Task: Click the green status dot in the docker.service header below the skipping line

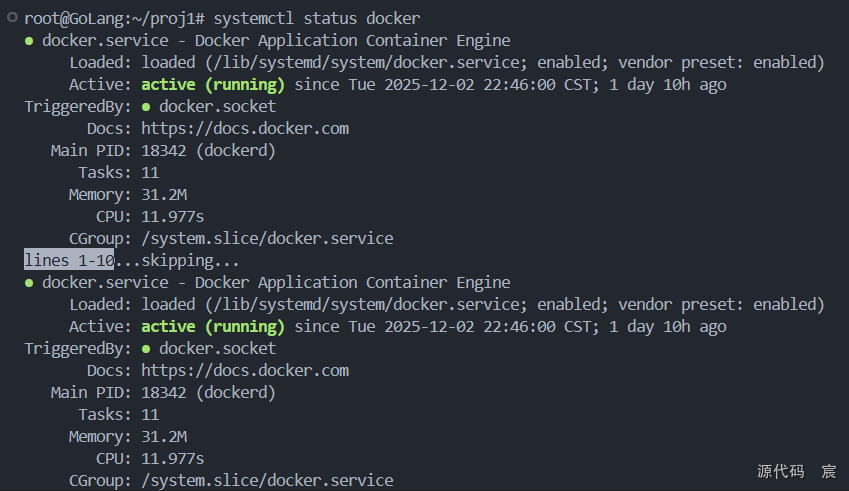Action: (29, 283)
